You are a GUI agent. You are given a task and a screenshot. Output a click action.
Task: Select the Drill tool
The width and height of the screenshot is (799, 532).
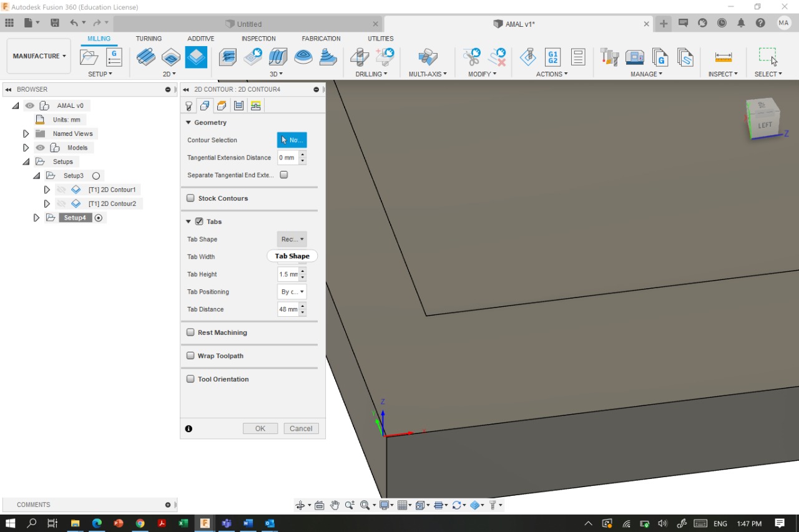360,57
